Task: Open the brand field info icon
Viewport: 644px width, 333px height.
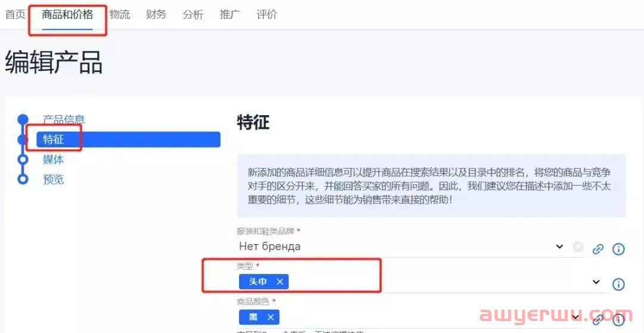Action: [x=618, y=249]
